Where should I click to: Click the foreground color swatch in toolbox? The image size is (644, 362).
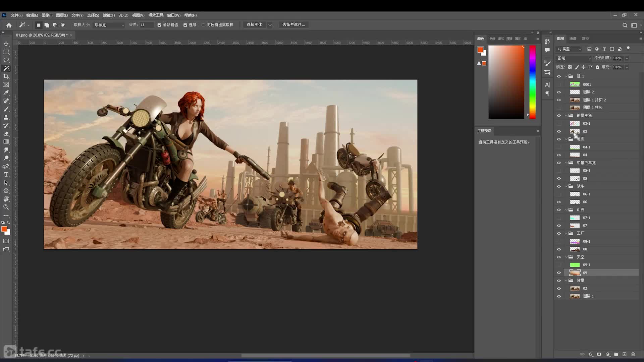click(x=4, y=229)
